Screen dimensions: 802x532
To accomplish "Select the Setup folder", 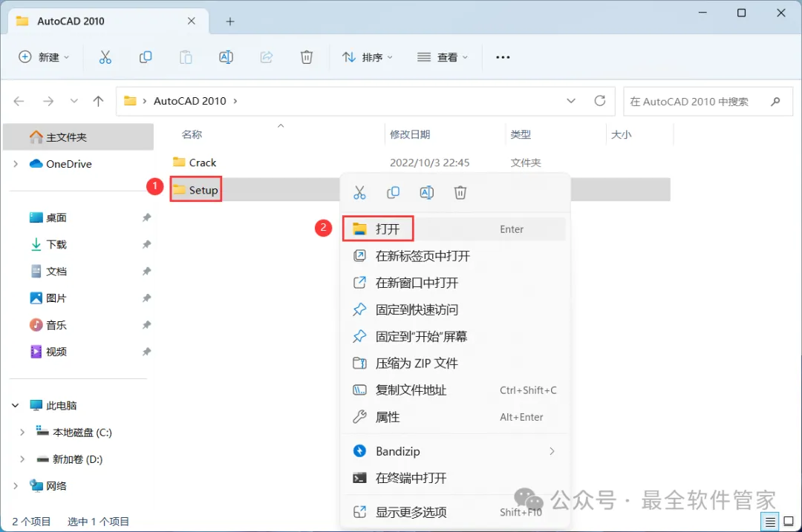I will pos(196,190).
